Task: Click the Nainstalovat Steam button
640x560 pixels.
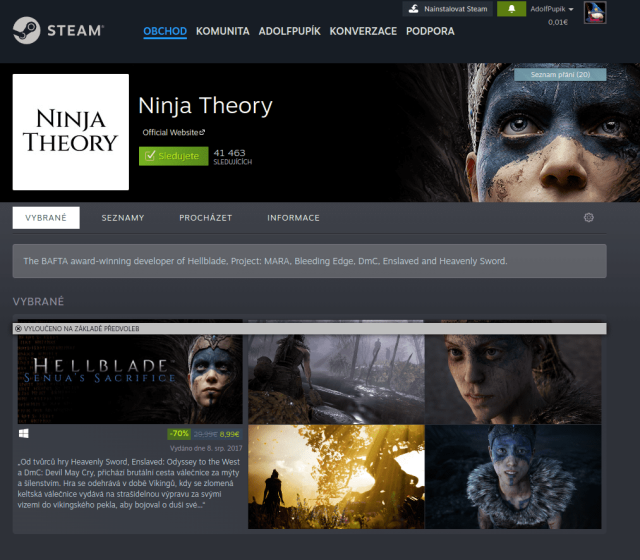Action: (x=448, y=9)
